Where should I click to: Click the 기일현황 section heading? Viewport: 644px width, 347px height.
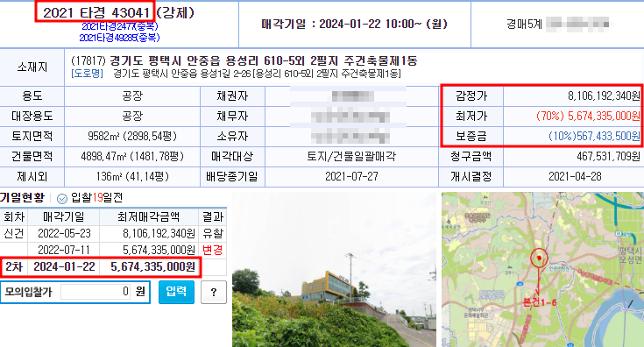pos(22,198)
